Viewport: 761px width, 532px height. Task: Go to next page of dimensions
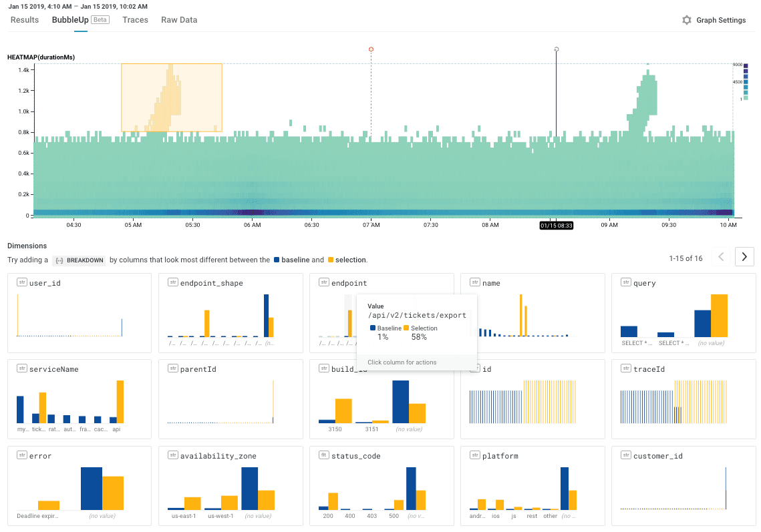744,257
